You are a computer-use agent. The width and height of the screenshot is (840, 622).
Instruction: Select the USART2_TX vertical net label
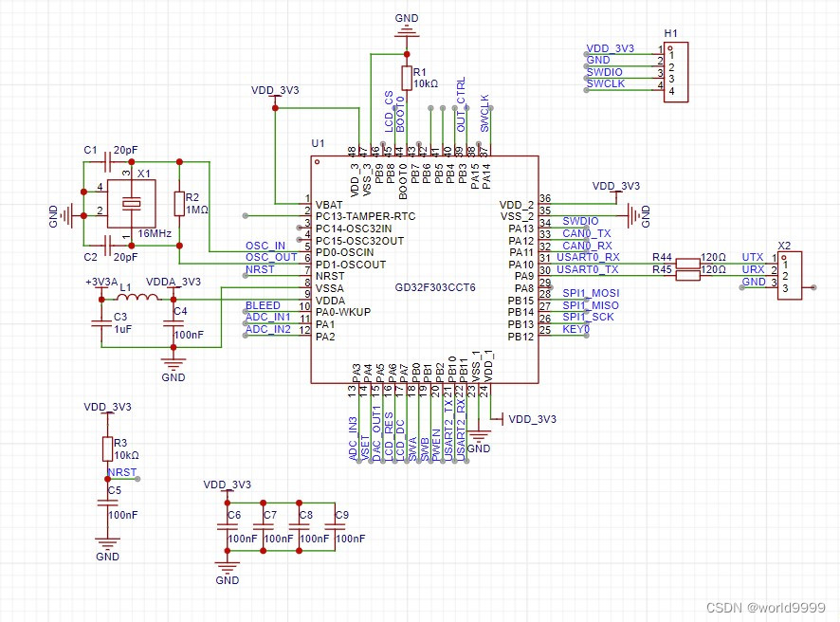448,430
